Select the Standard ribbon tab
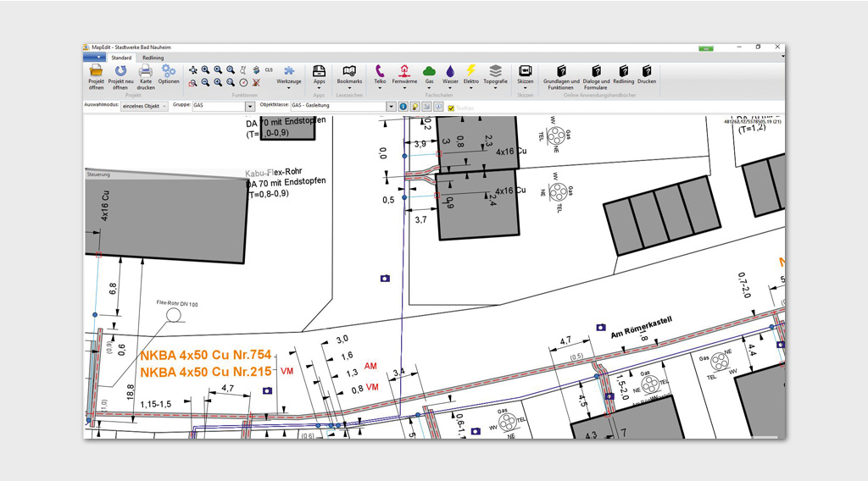The height and width of the screenshot is (481, 868). coord(121,58)
